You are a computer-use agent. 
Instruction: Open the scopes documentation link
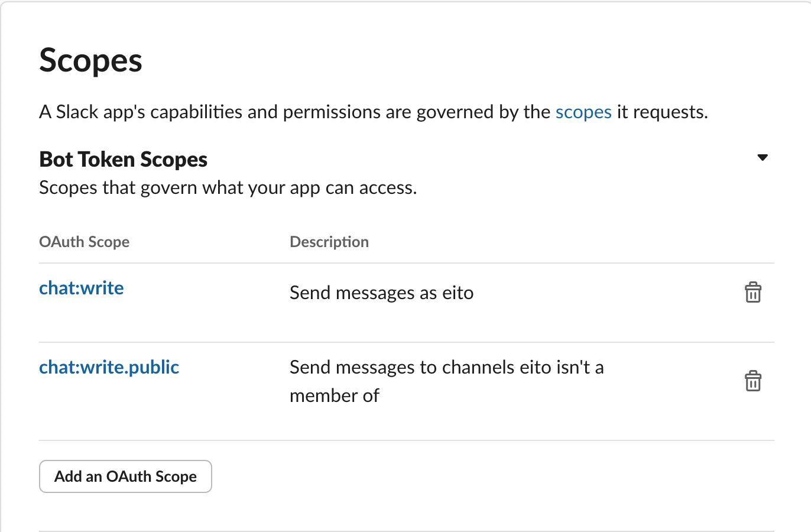[583, 112]
